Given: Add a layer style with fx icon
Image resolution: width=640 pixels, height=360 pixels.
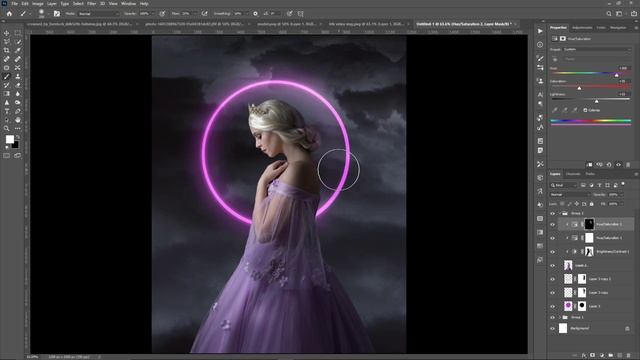Looking at the screenshot, I should (584, 356).
